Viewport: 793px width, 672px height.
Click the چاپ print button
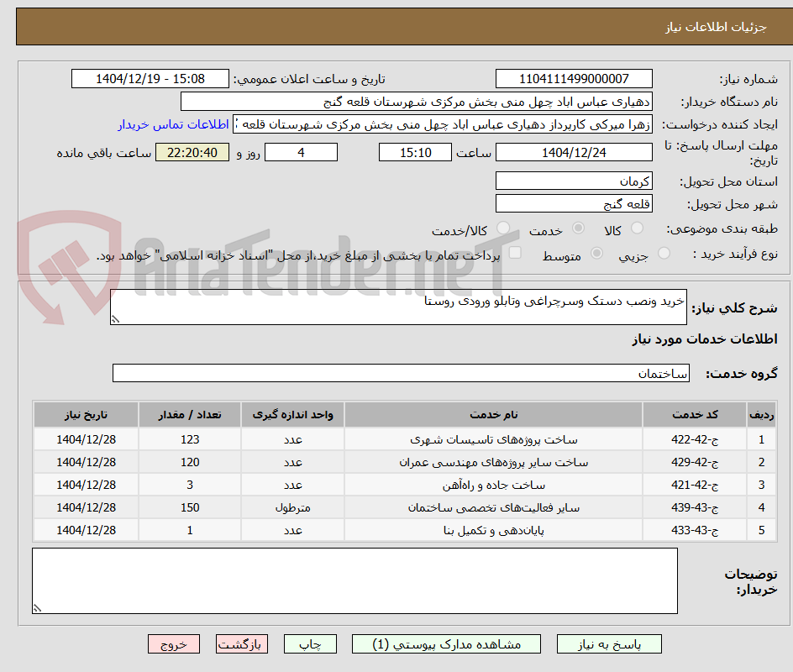[310, 644]
